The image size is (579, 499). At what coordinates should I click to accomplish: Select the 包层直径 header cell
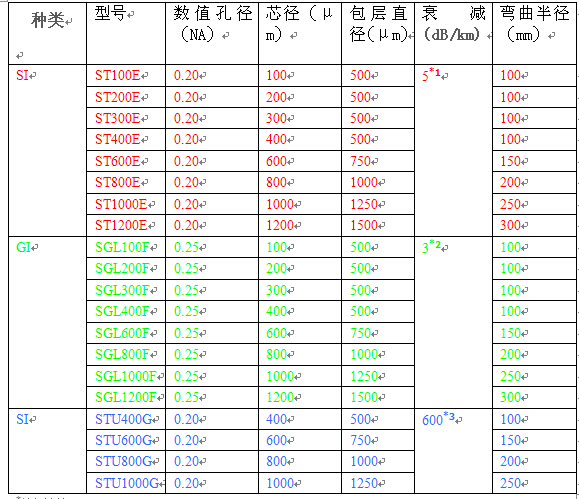[x=378, y=33]
